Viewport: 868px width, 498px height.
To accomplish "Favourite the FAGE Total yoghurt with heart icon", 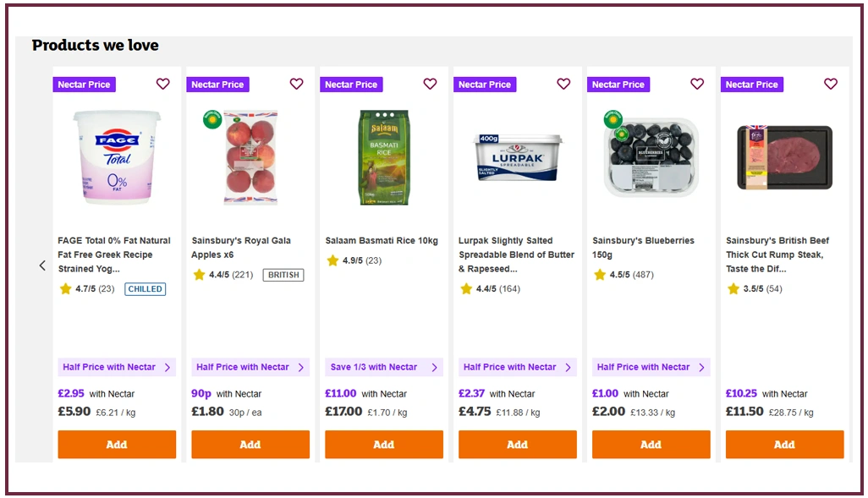I will coord(163,84).
